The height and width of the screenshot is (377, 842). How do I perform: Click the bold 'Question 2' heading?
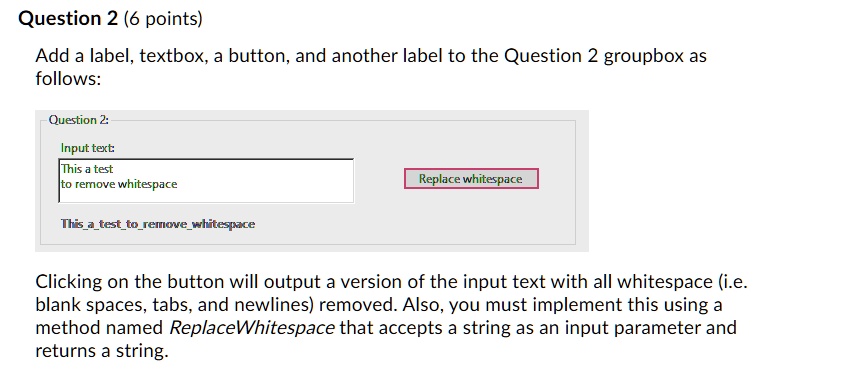pos(68,19)
